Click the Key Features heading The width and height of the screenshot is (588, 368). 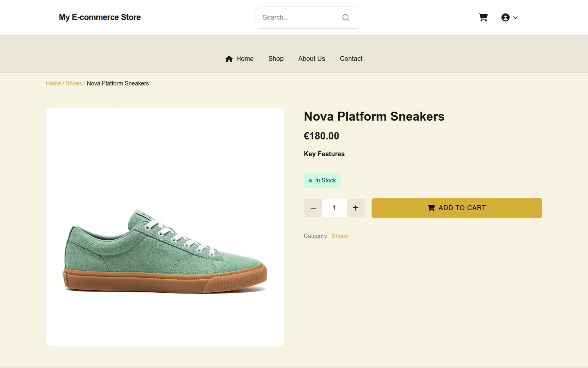point(324,154)
